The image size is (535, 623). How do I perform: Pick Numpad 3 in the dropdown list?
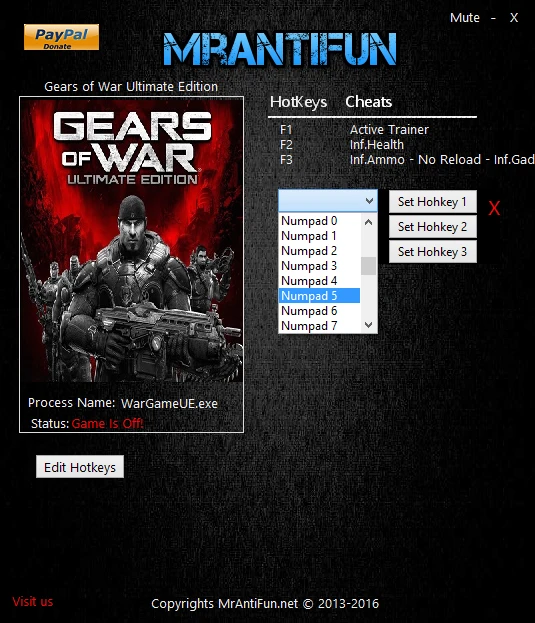(319, 266)
